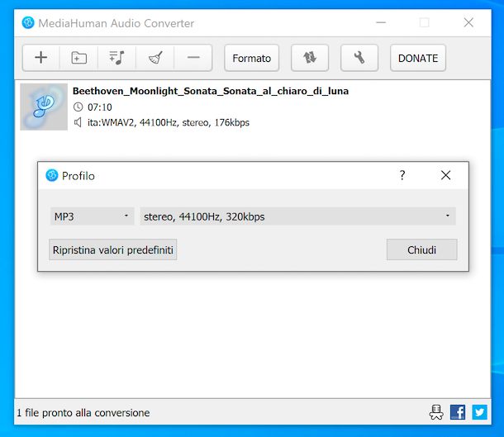Open the playlist import icon with music note

pyautogui.click(x=116, y=58)
